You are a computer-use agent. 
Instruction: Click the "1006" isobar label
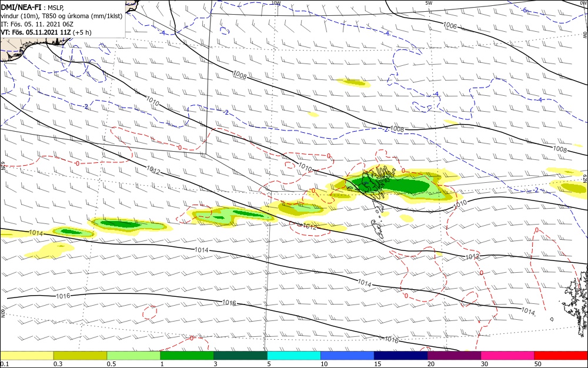tap(450, 25)
